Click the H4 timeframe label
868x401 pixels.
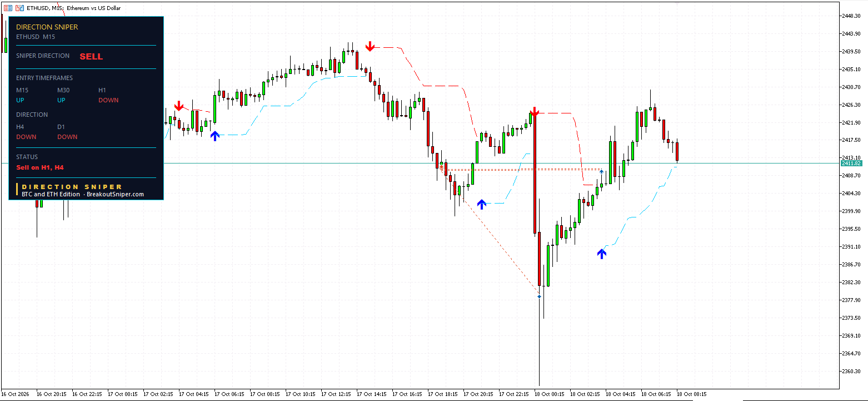pos(20,127)
